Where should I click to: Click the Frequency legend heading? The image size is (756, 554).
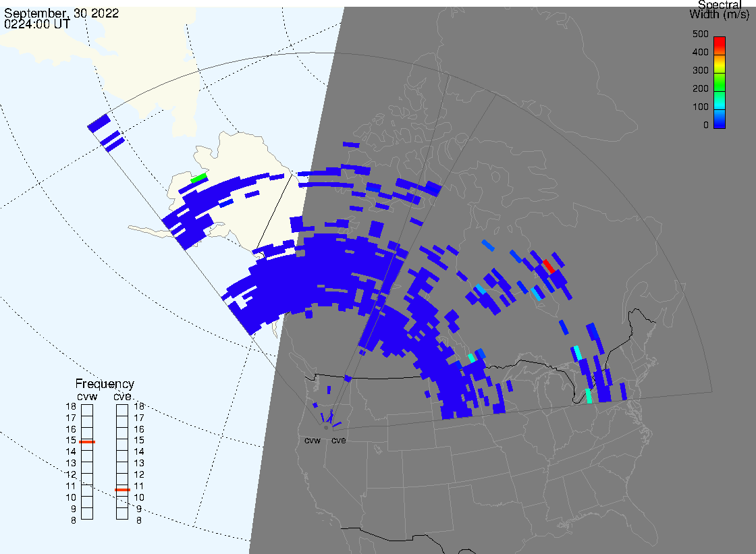105,384
